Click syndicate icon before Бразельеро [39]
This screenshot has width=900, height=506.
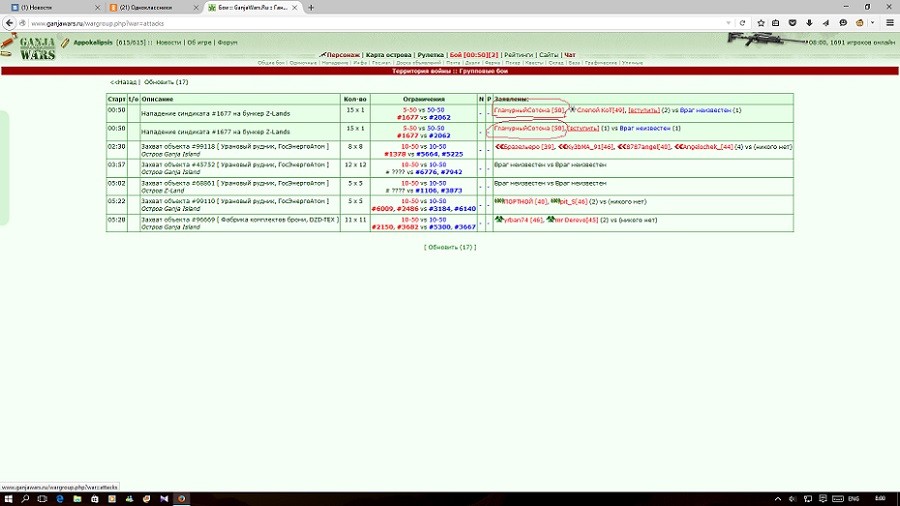pos(499,147)
